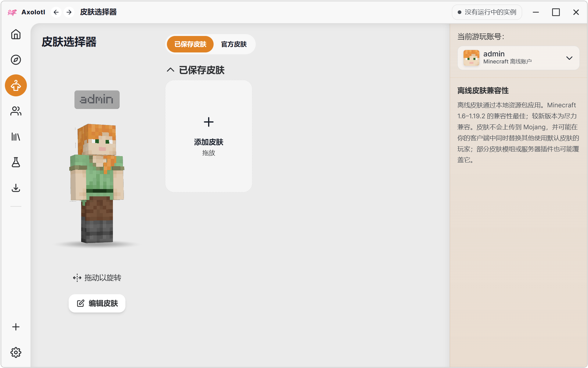Click the Alex skin 3D preview
Screen dimensions: 588x368
click(97, 183)
